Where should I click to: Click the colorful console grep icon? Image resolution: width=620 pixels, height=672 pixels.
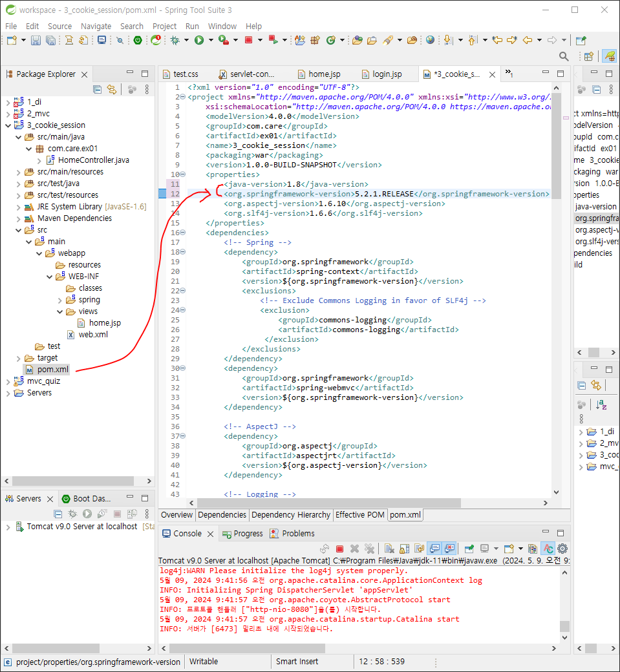coord(548,549)
